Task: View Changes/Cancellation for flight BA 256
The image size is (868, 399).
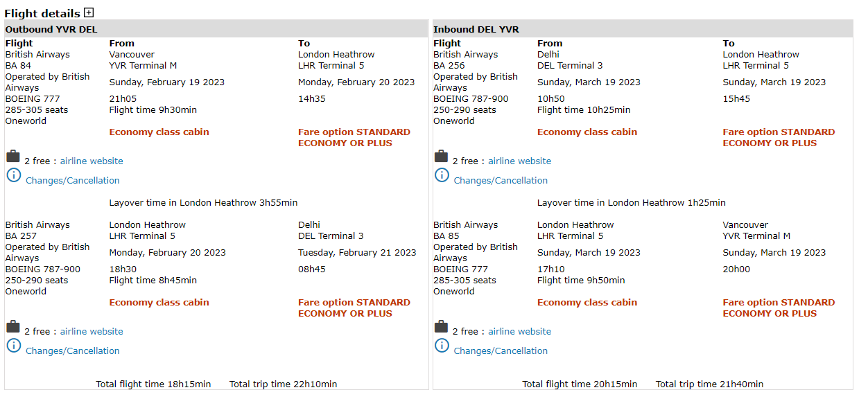Action: [x=501, y=181]
